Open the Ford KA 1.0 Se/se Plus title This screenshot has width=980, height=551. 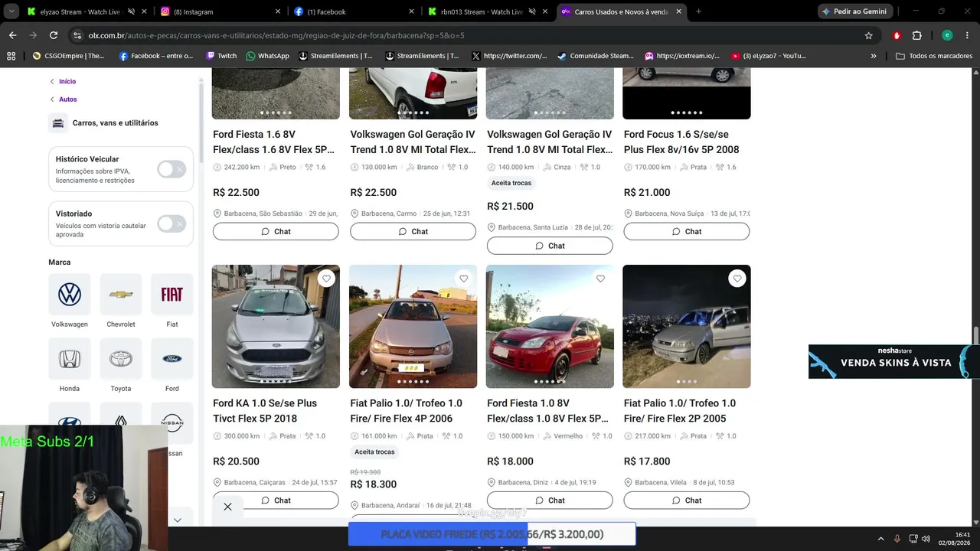265,411
